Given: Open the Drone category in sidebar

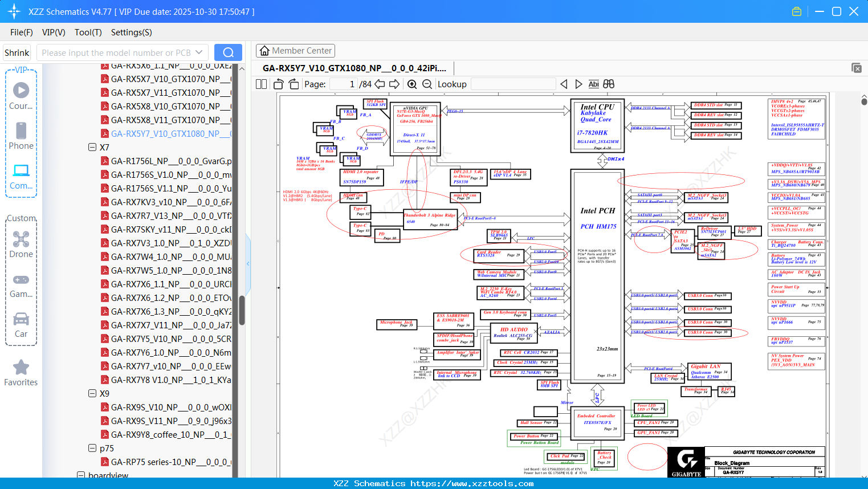Looking at the screenshot, I should tap(21, 244).
